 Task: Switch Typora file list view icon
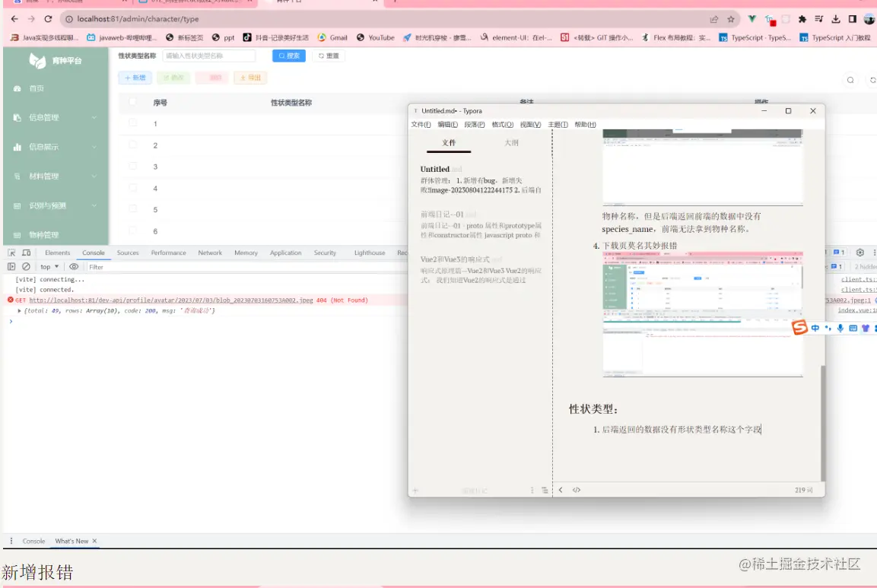pyautogui.click(x=545, y=491)
